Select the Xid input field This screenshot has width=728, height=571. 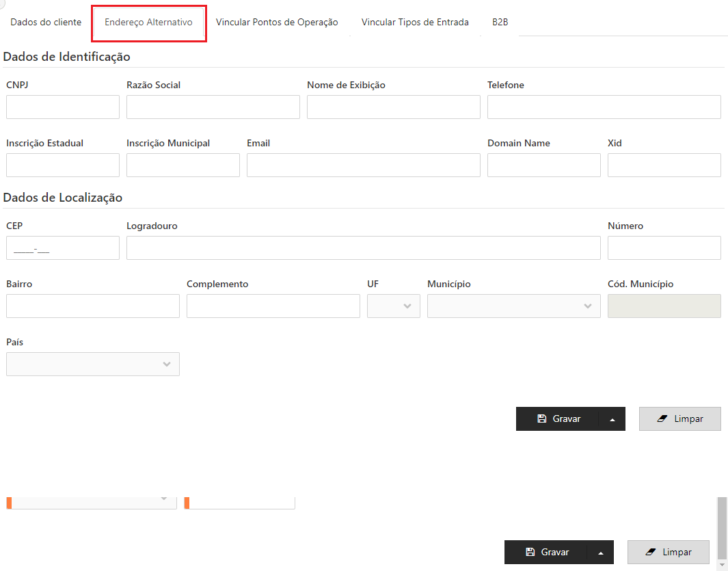tap(664, 165)
